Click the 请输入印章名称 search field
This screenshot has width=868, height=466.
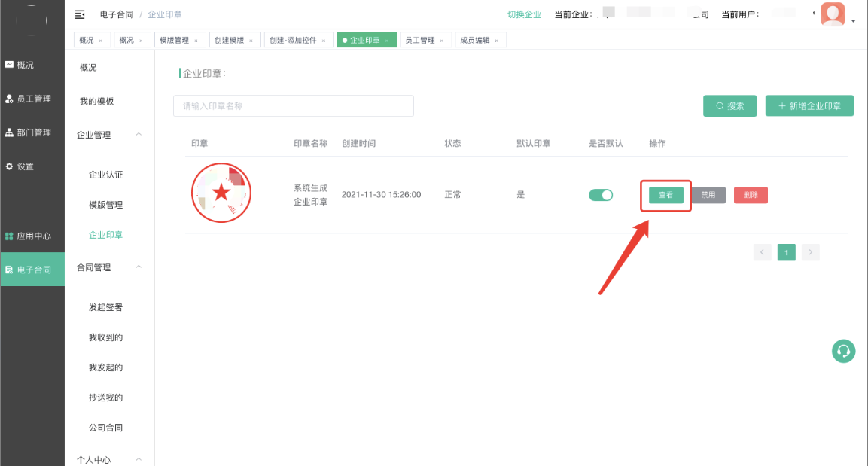(x=294, y=106)
